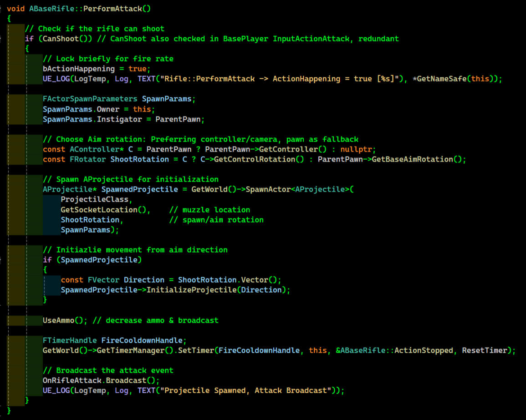The image size is (526, 420).
Task: Click the "GetNameSafe" call
Action: [441, 79]
